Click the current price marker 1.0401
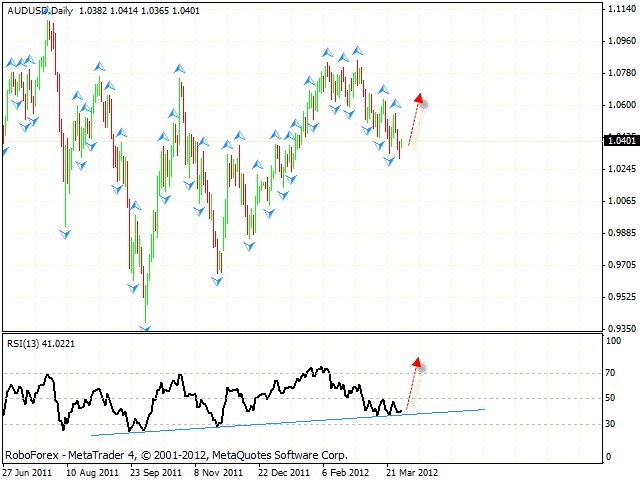The image size is (640, 480). click(621, 140)
